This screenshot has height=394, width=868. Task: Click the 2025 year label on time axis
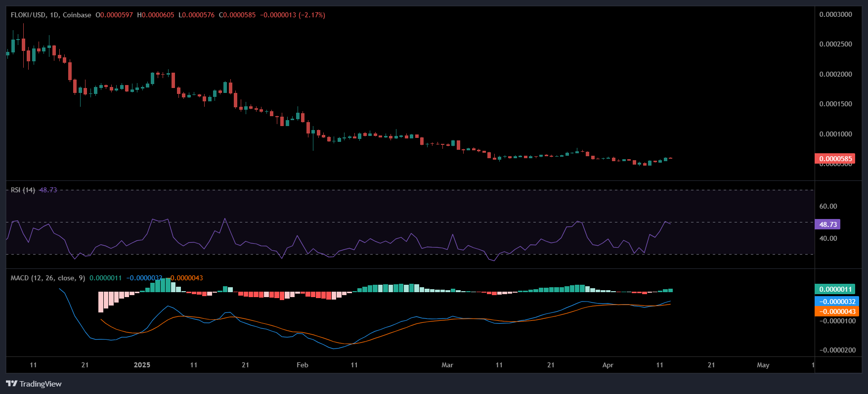[142, 365]
